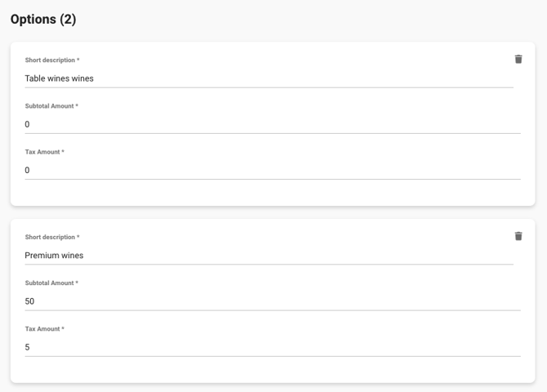Click the second card's 'Subtotal Amount' label
547x392 pixels.
point(51,283)
